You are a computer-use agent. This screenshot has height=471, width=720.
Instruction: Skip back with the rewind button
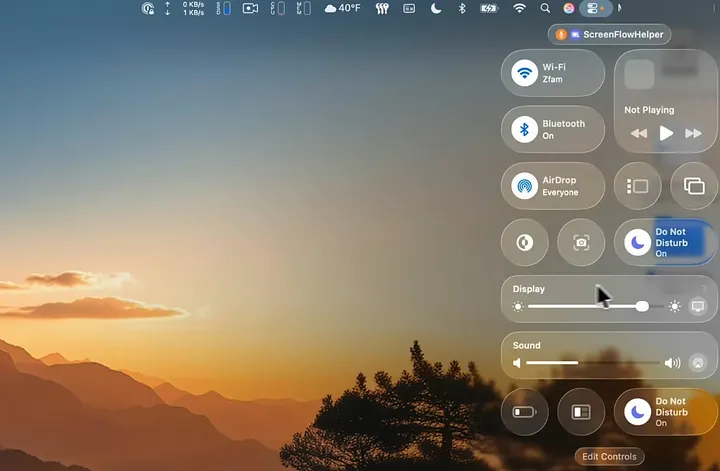pyautogui.click(x=639, y=134)
